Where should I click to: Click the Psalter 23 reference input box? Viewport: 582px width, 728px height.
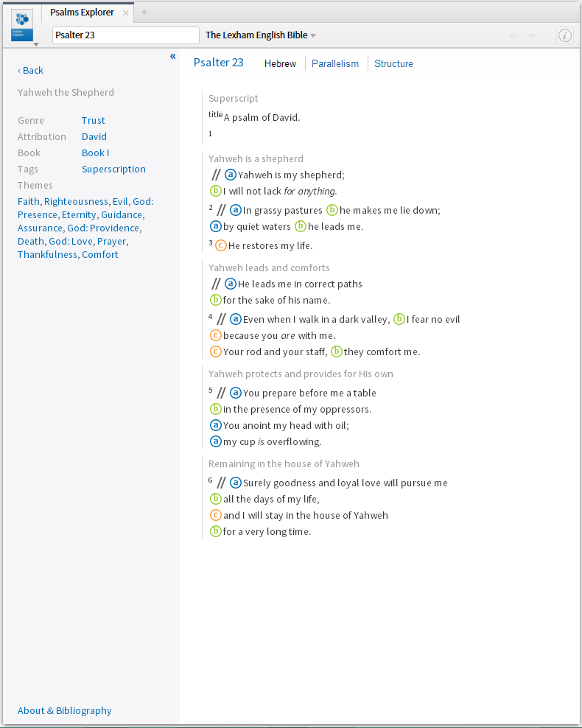126,35
